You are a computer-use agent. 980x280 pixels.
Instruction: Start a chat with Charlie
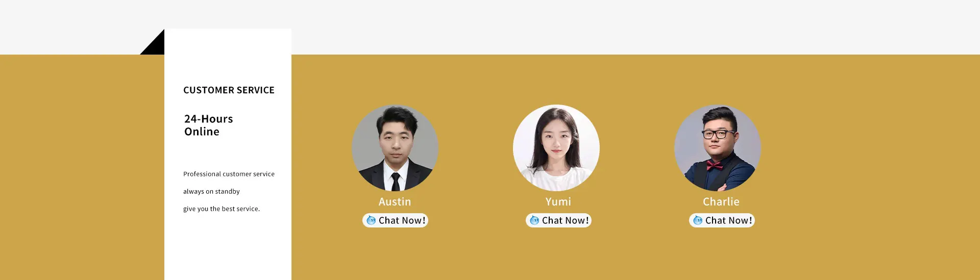point(722,220)
